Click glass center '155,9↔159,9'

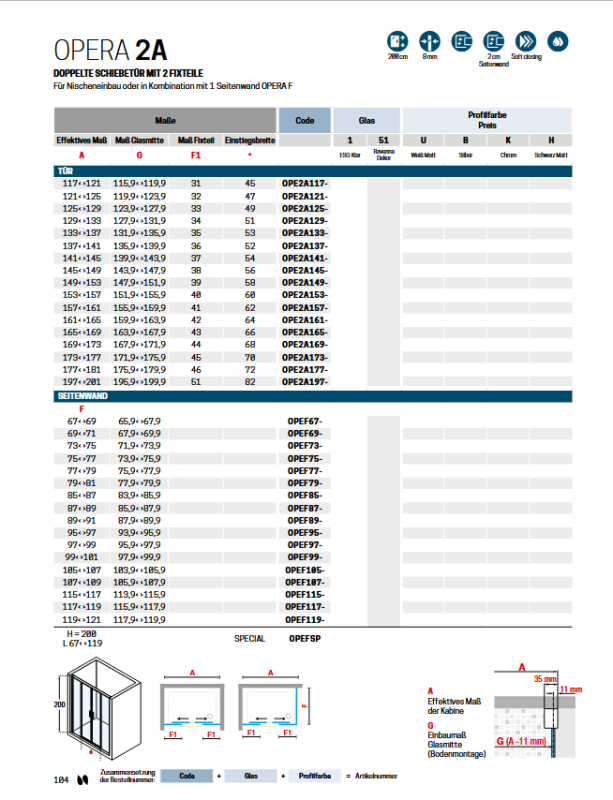click(139, 308)
